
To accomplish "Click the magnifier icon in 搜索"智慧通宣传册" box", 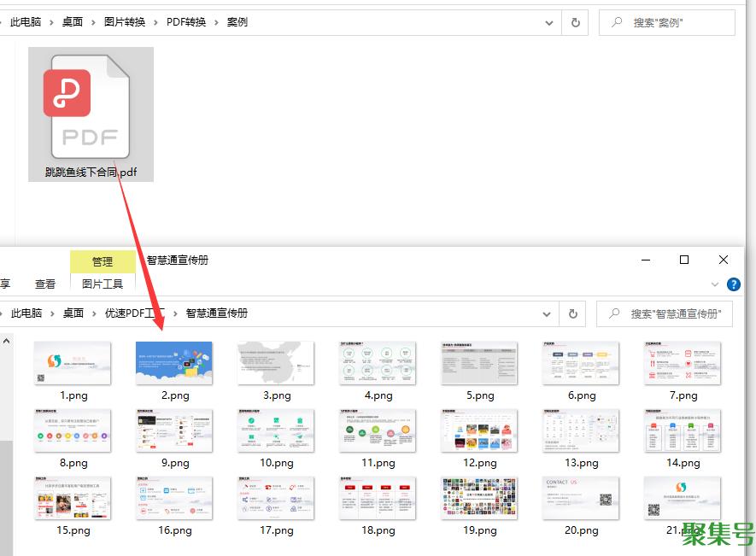I will [613, 313].
